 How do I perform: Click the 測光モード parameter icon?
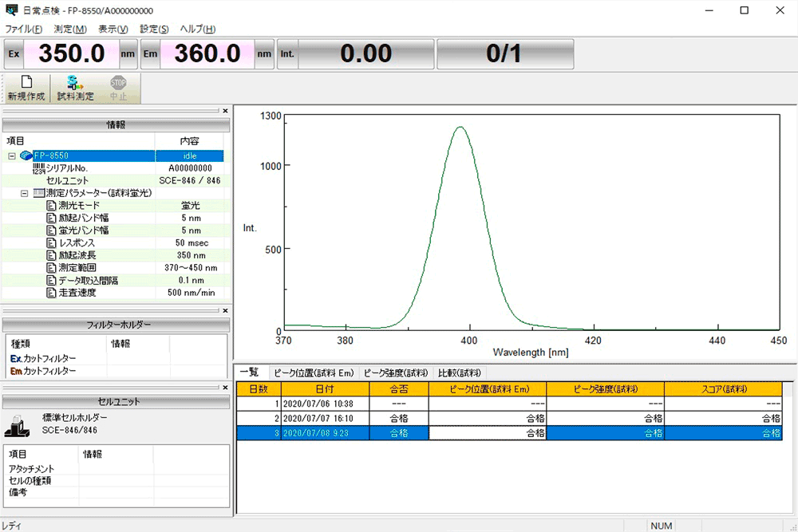tap(51, 206)
